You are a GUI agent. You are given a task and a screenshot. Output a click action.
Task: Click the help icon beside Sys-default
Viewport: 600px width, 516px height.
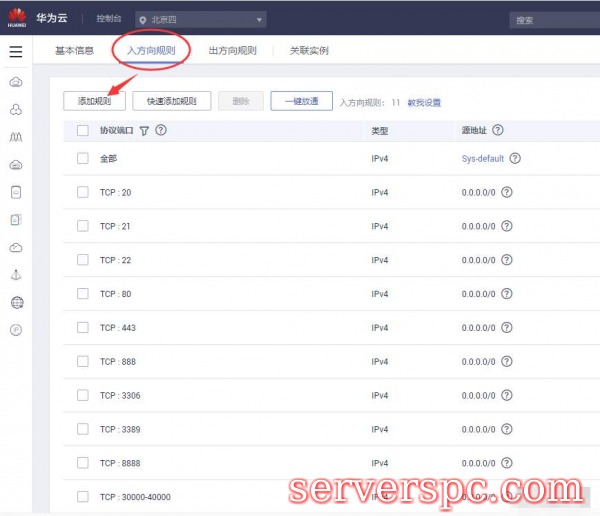click(515, 158)
